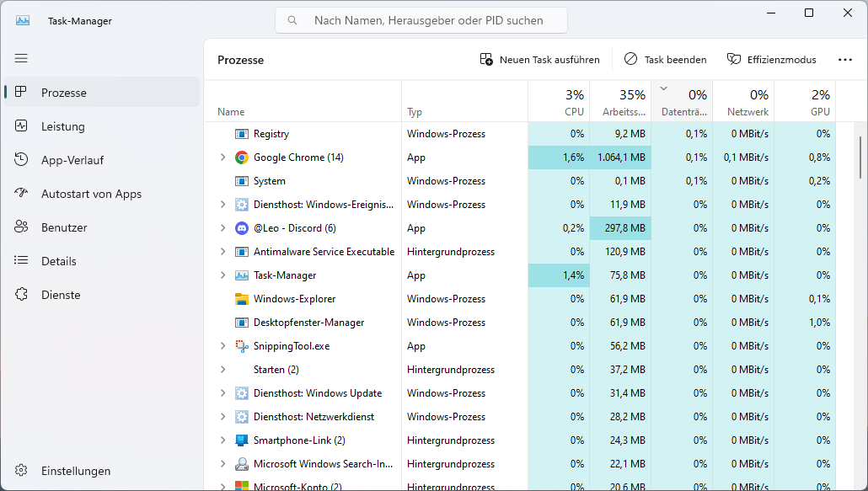Open the three-dots more options menu
The image size is (868, 491).
845,60
